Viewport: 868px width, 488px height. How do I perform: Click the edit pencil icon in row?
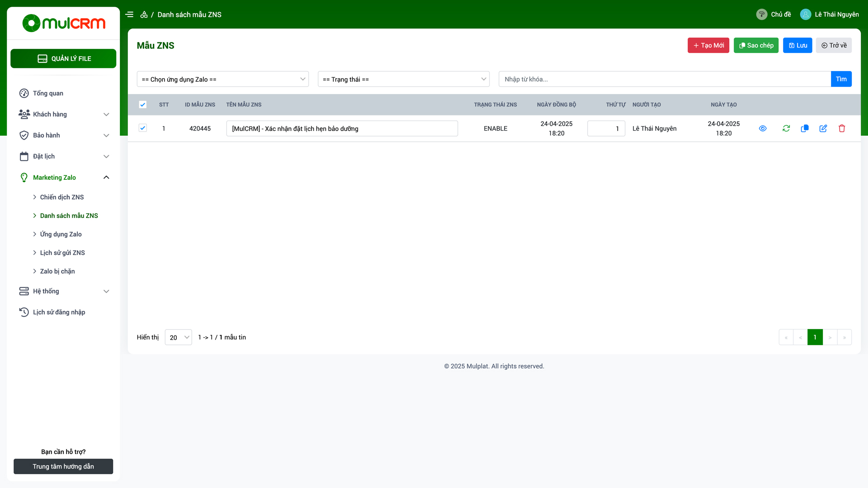pos(823,128)
